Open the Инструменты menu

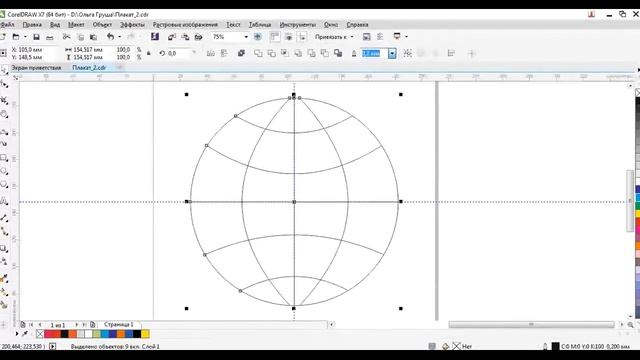[x=298, y=25]
